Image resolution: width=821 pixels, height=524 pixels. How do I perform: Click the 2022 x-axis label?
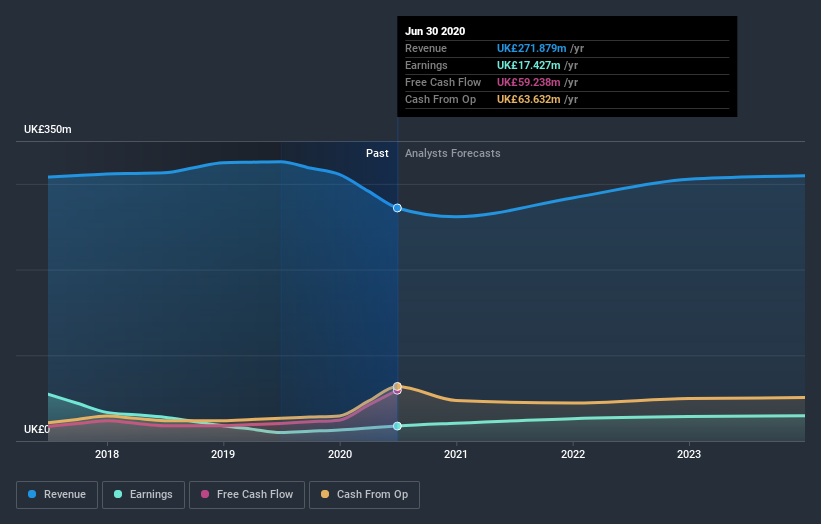[x=573, y=454]
